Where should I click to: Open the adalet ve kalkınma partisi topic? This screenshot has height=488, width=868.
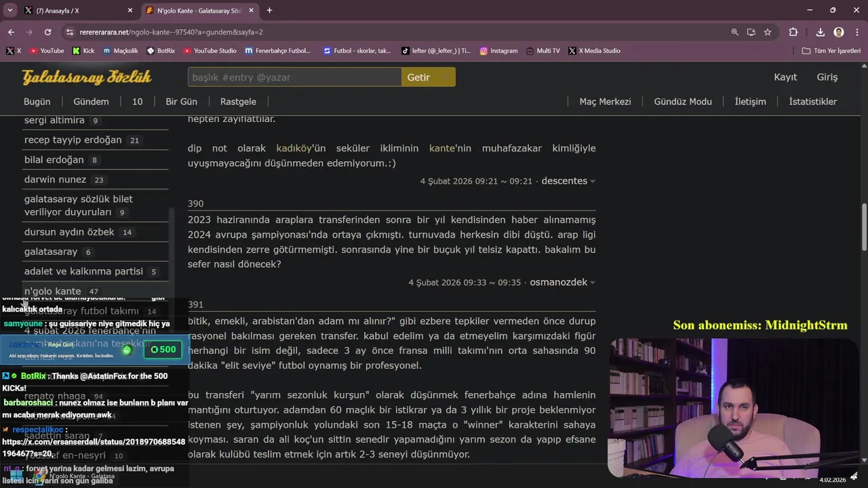click(83, 271)
